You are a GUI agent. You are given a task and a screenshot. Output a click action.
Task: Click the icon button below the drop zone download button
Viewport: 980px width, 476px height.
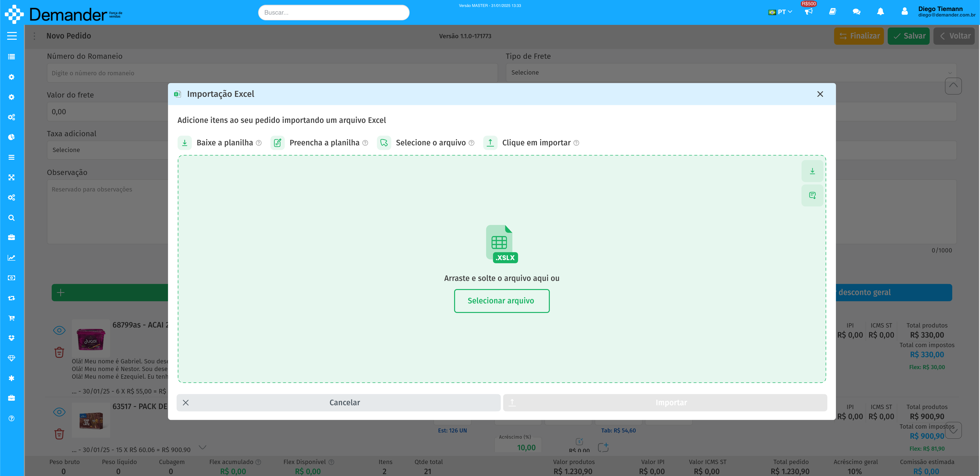click(x=812, y=195)
